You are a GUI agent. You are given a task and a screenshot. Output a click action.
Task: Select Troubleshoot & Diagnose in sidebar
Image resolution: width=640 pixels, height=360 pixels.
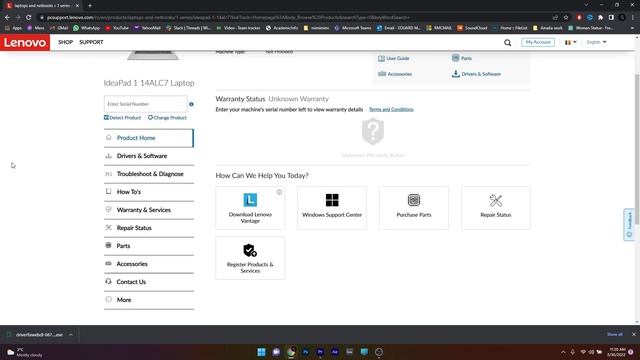149,174
